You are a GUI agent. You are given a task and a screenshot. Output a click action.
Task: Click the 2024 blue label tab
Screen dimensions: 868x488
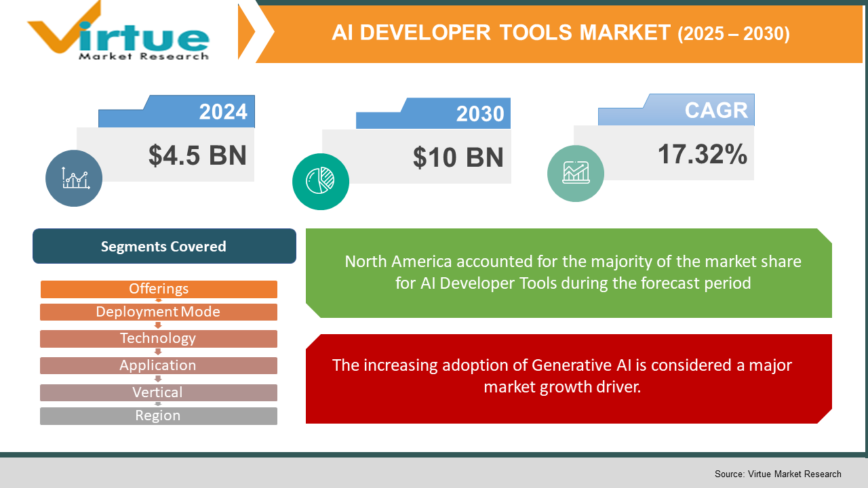coord(177,111)
